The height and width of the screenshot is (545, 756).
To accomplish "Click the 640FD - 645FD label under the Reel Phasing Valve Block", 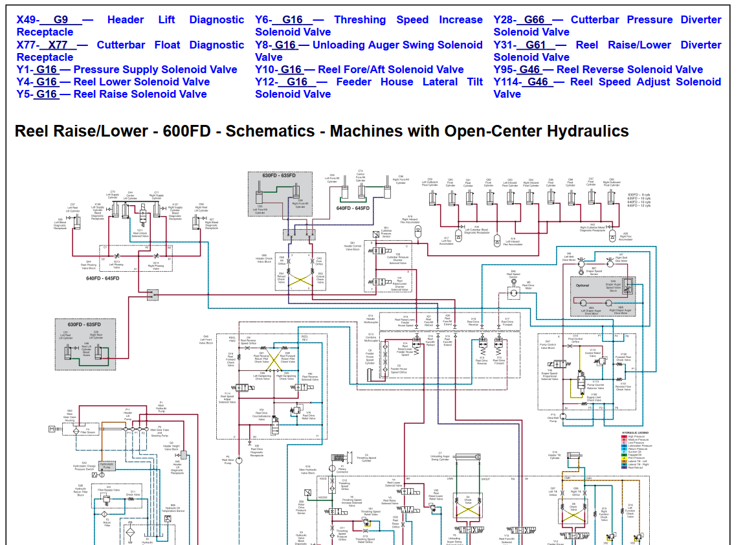I will [x=103, y=278].
